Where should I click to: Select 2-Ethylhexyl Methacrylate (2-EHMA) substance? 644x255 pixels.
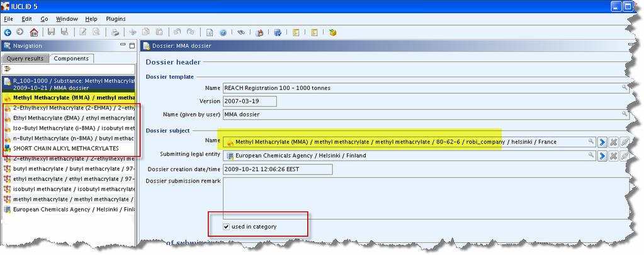point(69,108)
